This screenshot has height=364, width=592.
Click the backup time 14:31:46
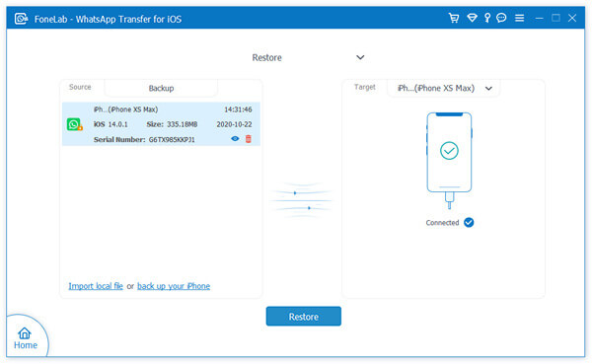pyautogui.click(x=238, y=109)
